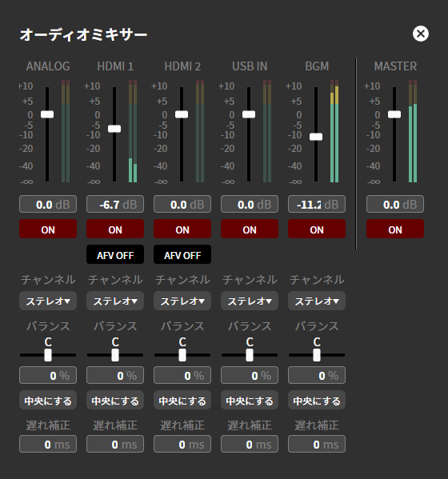The height and width of the screenshot is (479, 448).
Task: Toggle the ANALOG channel ON button
Action: click(x=48, y=229)
